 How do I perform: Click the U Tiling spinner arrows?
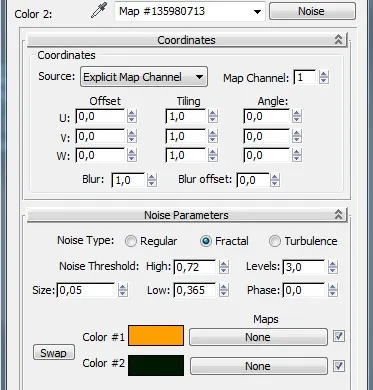click(213, 116)
